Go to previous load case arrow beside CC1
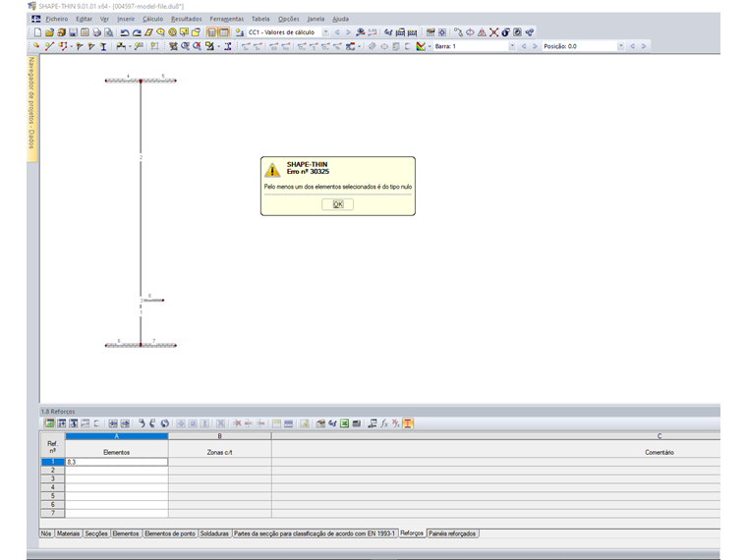Image resolution: width=747 pixels, height=560 pixels. click(x=337, y=32)
